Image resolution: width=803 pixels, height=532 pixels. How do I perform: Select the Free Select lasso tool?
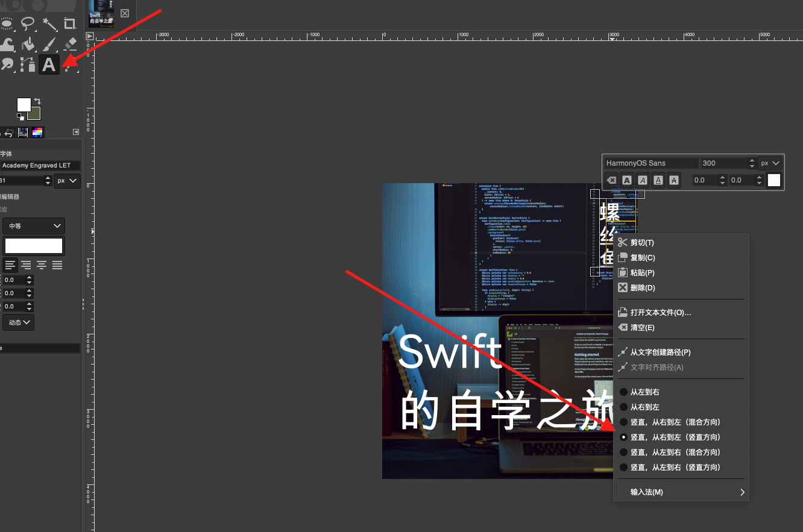pos(28,24)
